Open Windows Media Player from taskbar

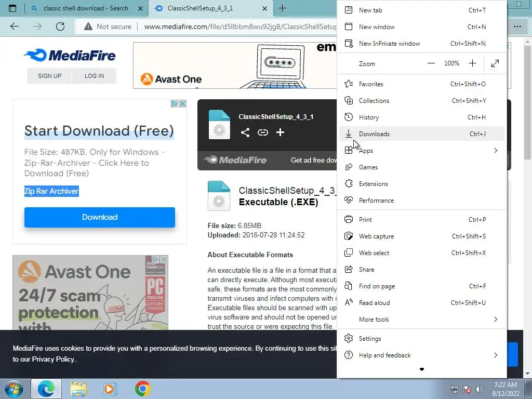(110, 389)
